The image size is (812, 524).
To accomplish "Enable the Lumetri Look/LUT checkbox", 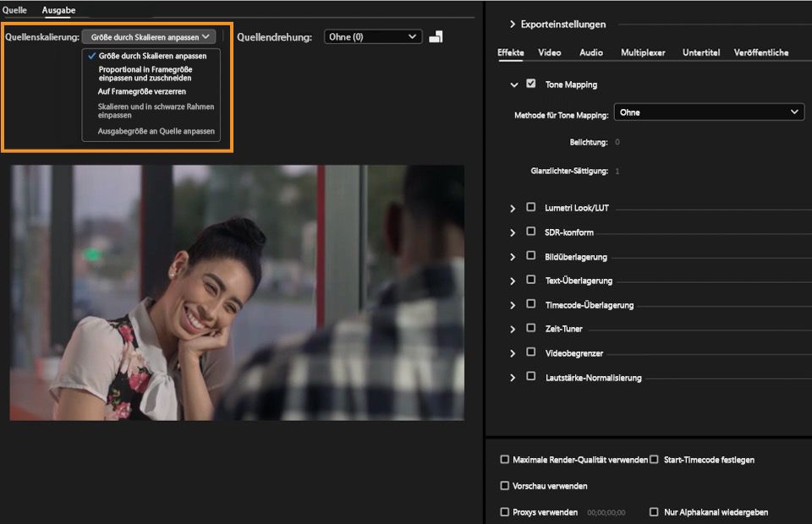I will point(531,207).
